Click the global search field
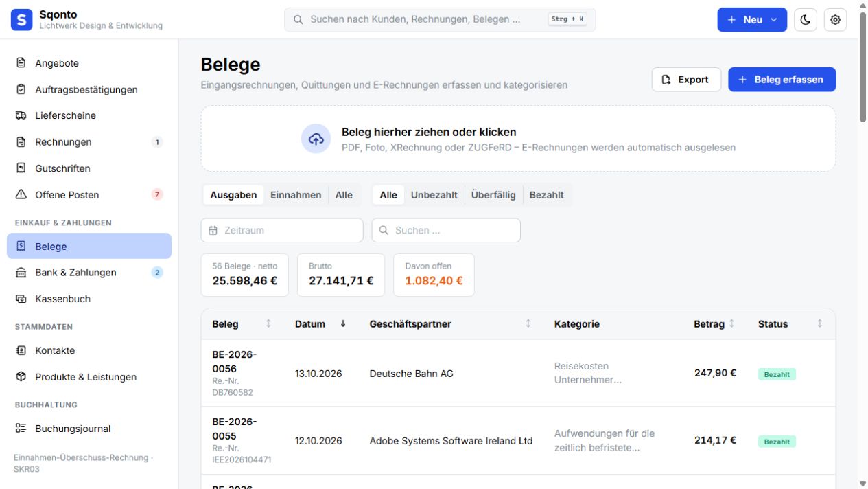This screenshot has height=489, width=868. pos(440,20)
